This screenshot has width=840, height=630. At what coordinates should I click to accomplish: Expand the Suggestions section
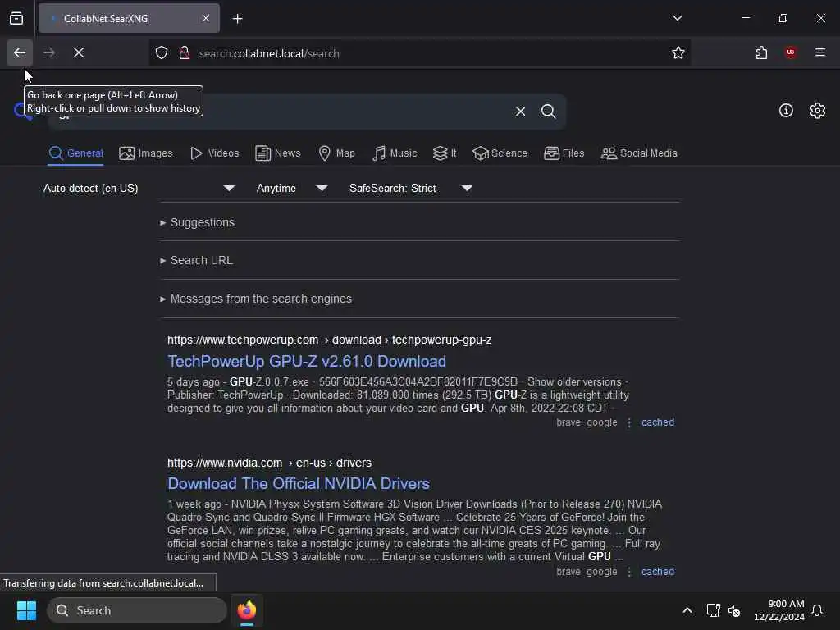197,222
